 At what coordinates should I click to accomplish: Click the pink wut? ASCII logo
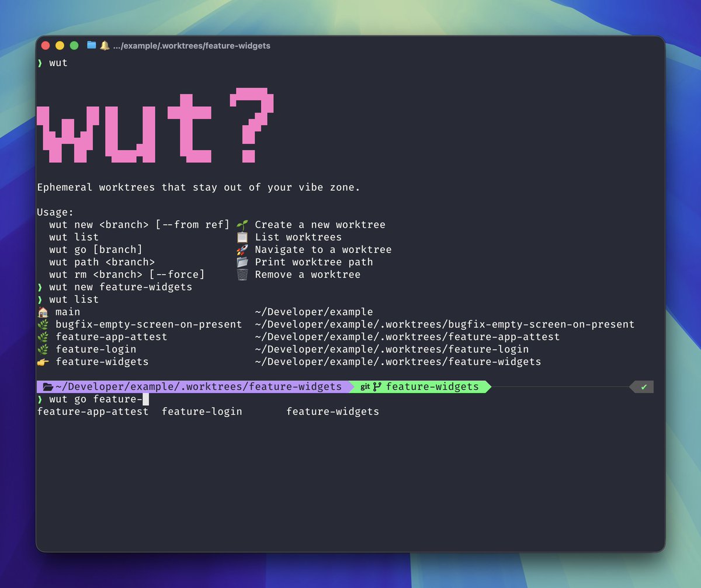click(155, 126)
